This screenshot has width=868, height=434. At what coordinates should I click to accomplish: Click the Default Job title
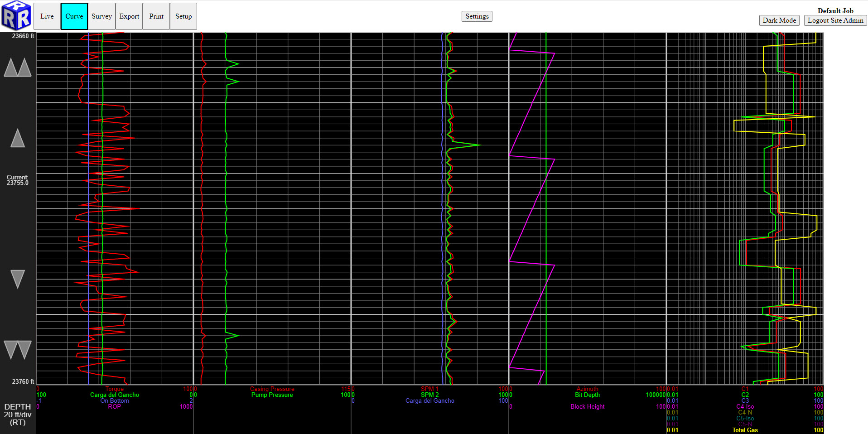click(x=835, y=10)
